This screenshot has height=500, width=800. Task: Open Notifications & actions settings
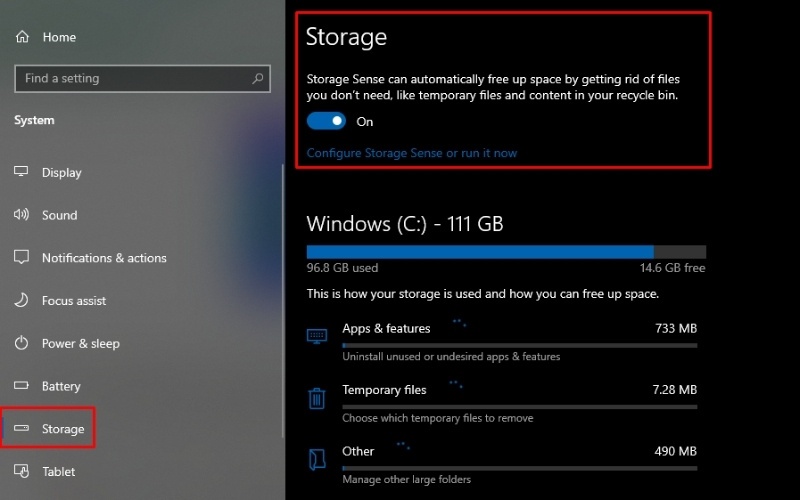104,258
